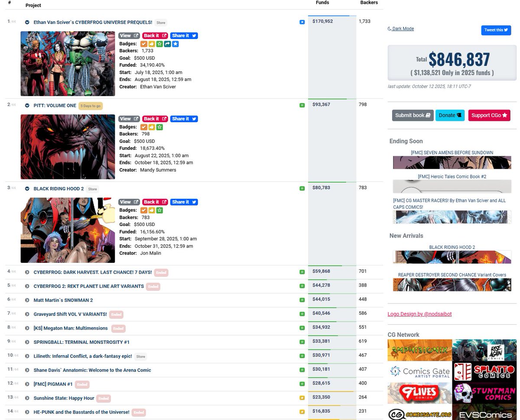The width and height of the screenshot is (520, 420).
Task: Click the blue star badge under CYBERFROG PREQUELS
Action: pos(175,44)
